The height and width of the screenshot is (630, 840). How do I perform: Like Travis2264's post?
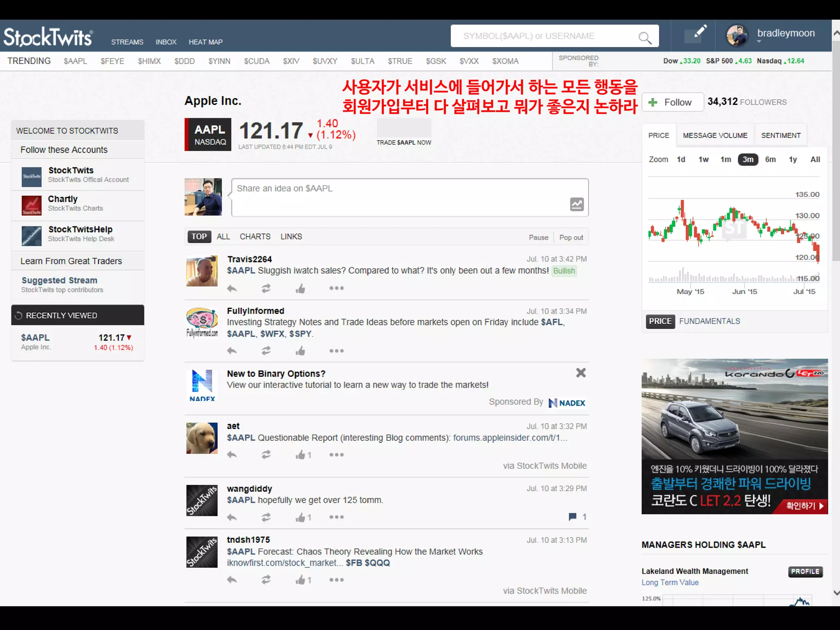click(300, 289)
